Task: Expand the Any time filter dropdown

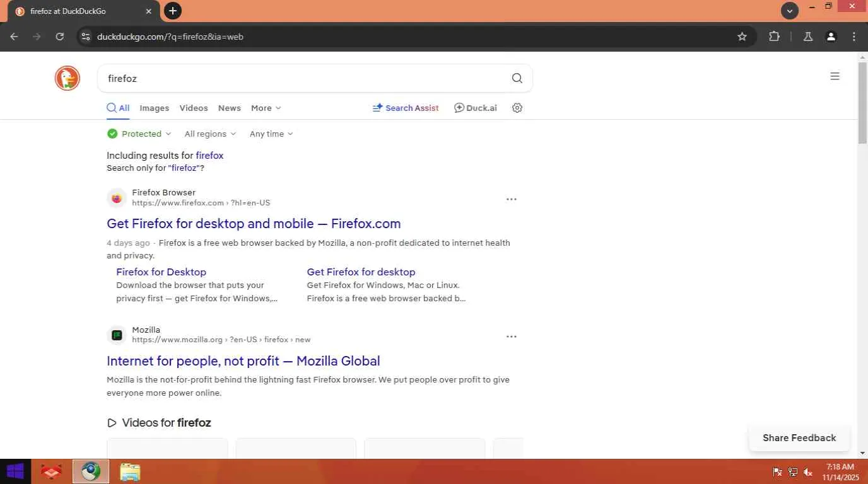Action: [271, 134]
